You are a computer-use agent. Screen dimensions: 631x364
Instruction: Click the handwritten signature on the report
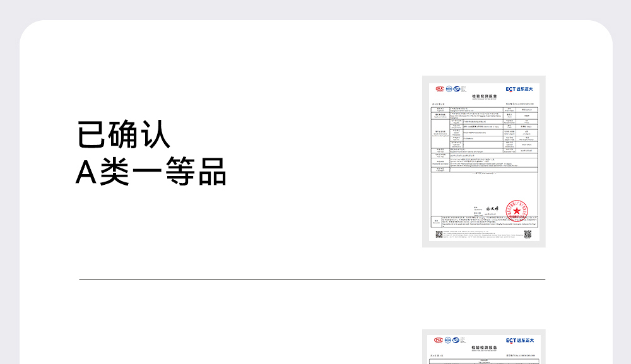493,208
